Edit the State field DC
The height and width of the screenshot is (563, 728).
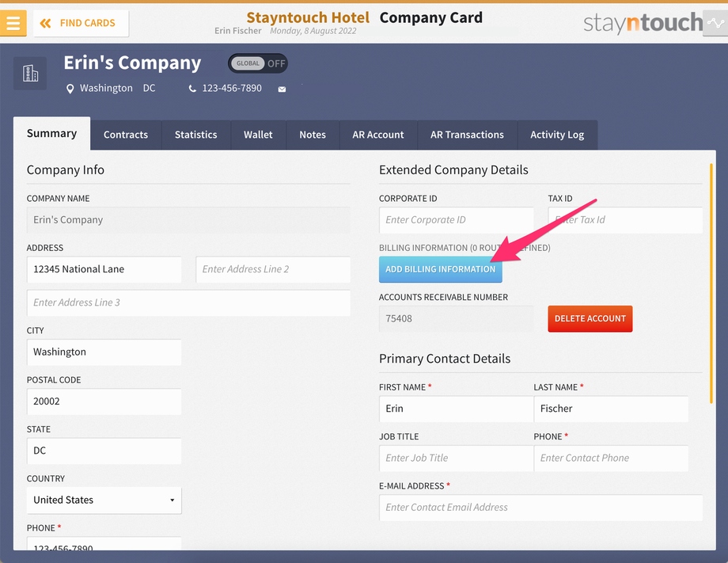click(x=104, y=451)
